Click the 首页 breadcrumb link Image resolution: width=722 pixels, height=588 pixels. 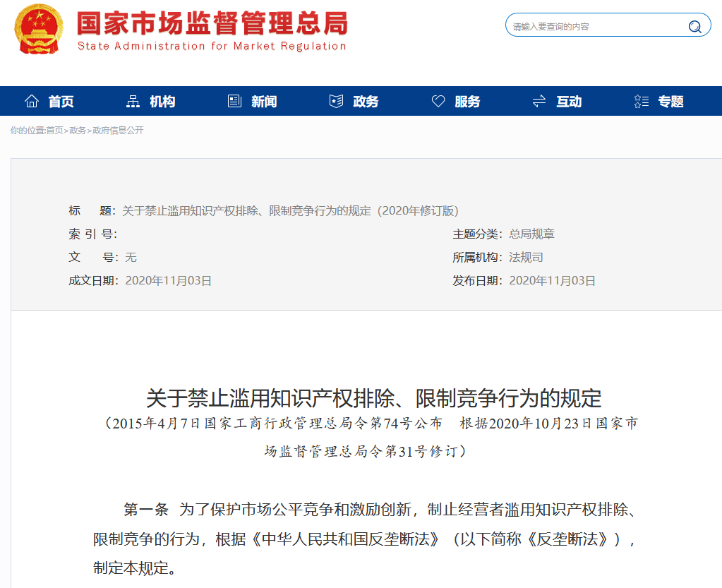tap(54, 131)
